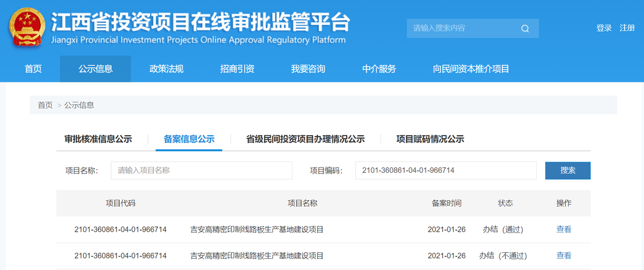644x270 pixels.
Task: Select 公示信息 navigation menu item
Action: pos(96,69)
